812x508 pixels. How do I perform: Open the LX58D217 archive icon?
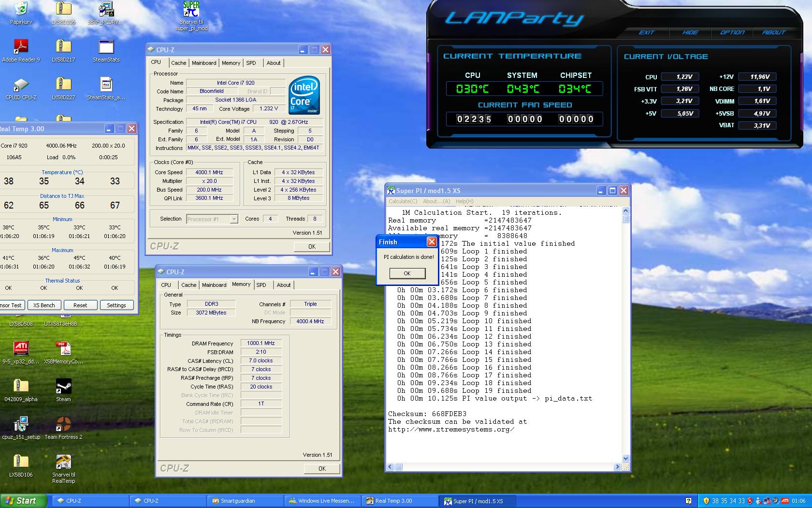(x=63, y=46)
